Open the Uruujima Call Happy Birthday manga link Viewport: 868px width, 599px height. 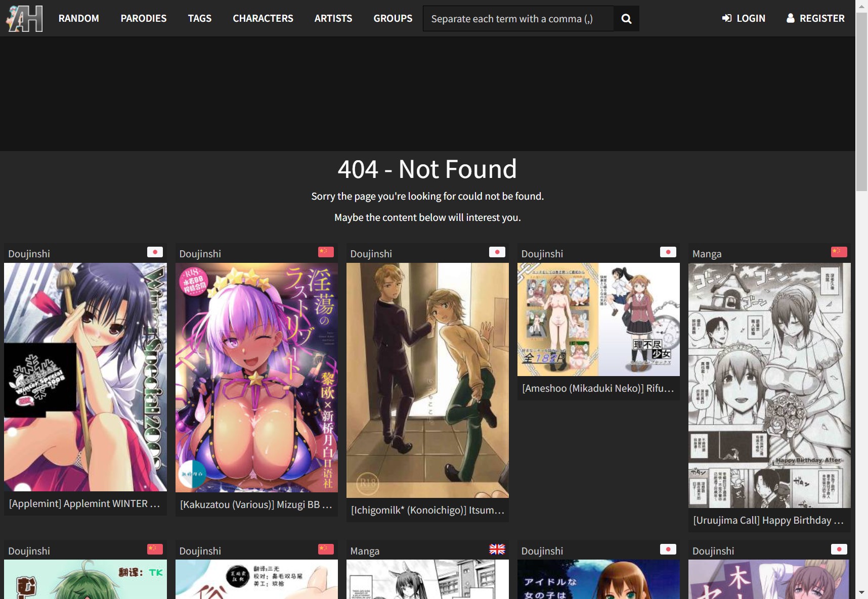769,520
